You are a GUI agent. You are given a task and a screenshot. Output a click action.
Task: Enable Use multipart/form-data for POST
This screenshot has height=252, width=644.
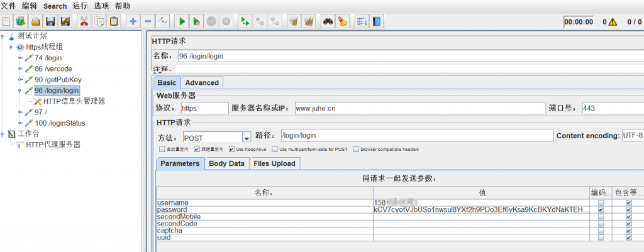tap(275, 150)
